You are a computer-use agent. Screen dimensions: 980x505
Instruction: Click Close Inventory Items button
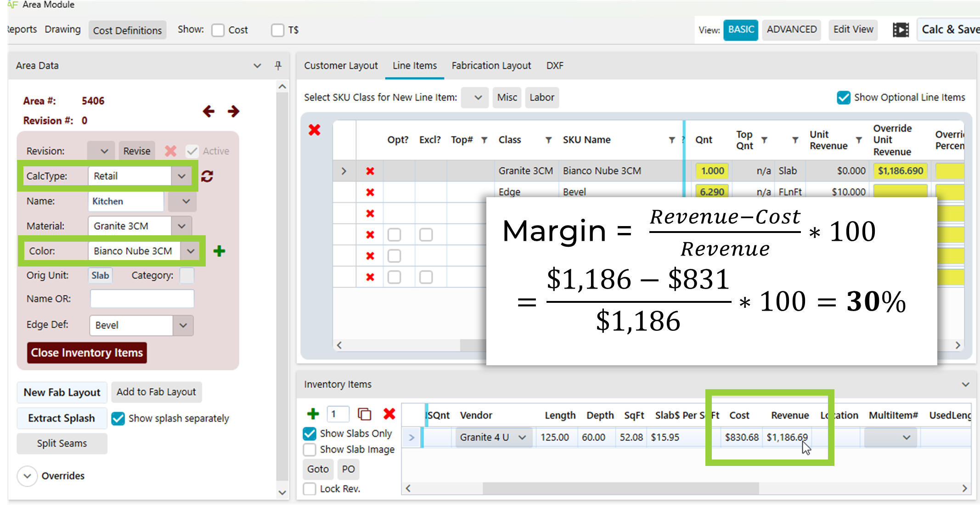tap(87, 352)
